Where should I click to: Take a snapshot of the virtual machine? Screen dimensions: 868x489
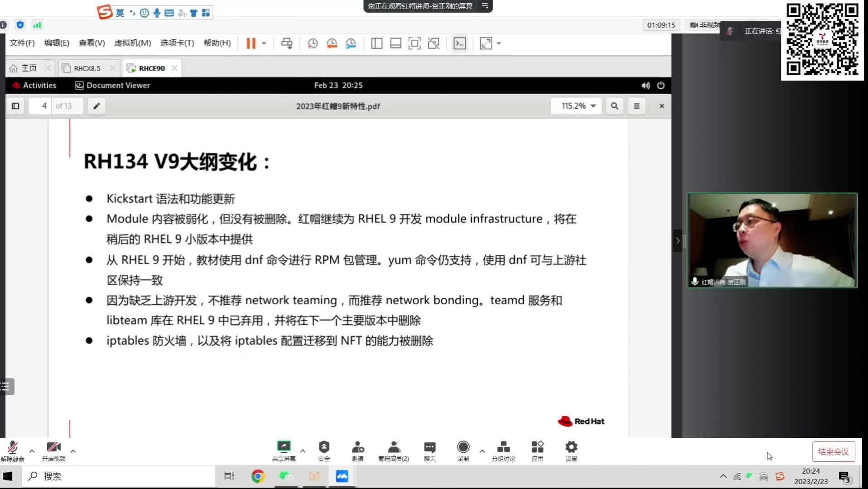313,43
